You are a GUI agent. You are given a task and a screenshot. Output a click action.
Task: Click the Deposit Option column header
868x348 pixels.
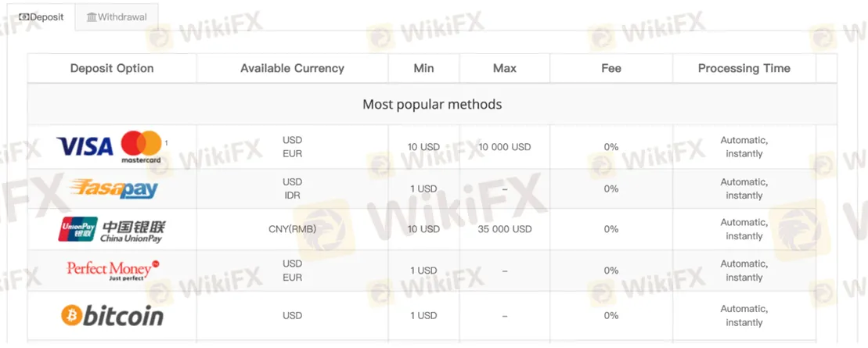pos(112,68)
